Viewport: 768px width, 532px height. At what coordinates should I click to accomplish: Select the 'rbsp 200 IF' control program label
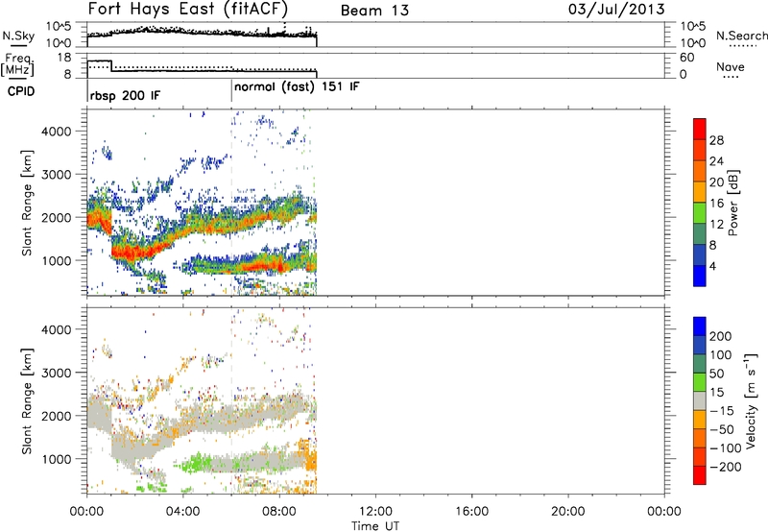[125, 95]
